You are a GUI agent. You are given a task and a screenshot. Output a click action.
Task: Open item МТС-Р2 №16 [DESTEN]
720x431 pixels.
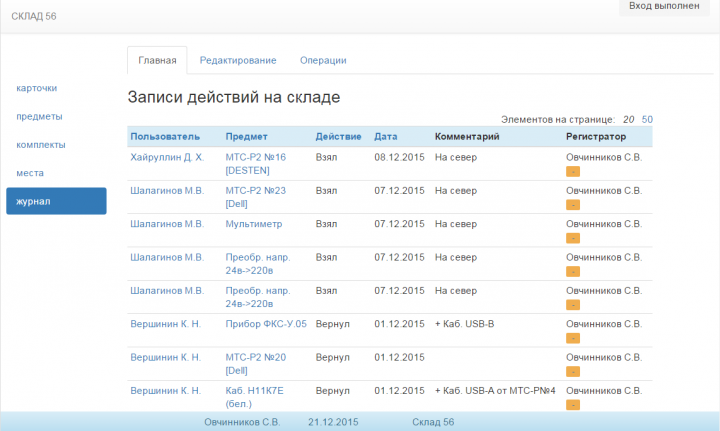255,163
